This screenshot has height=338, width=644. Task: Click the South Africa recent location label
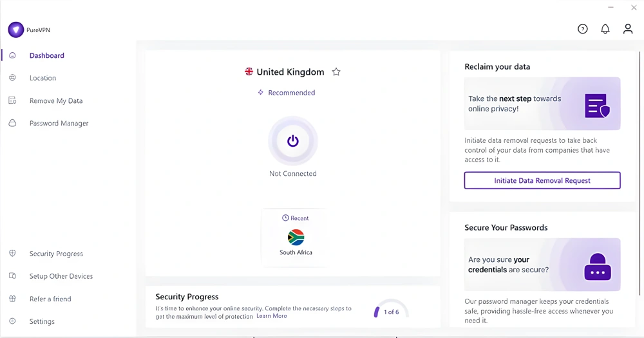[296, 252]
